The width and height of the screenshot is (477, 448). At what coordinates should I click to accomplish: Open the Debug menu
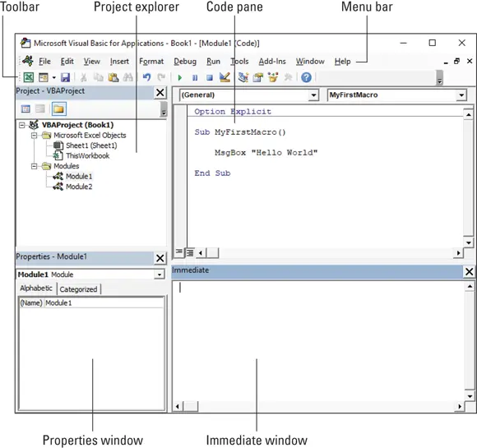[x=185, y=62]
